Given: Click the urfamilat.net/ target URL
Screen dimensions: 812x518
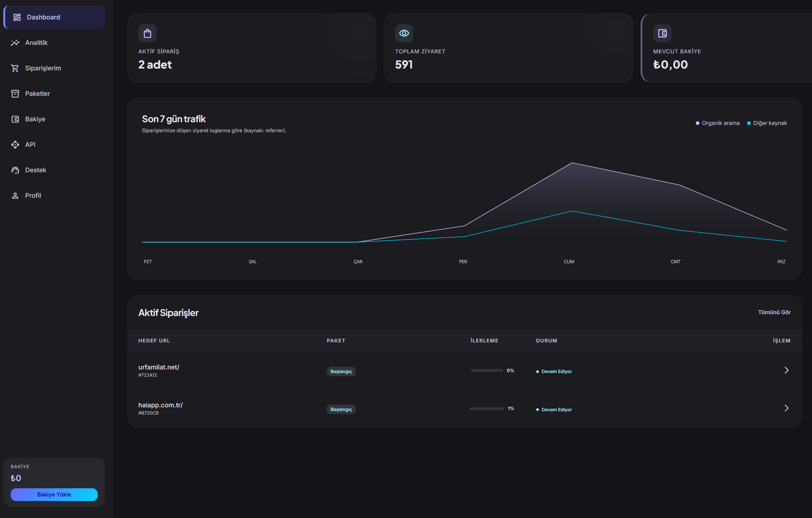Looking at the screenshot, I should [x=159, y=367].
